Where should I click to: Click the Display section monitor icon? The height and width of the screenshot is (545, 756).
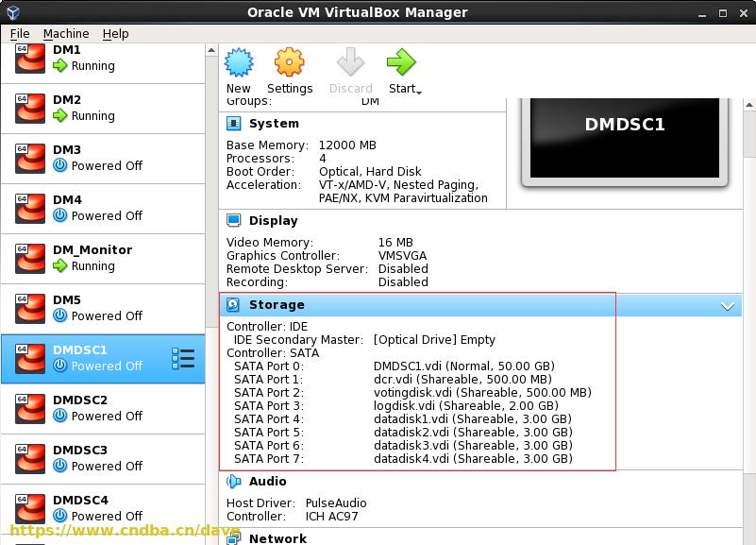pyautogui.click(x=234, y=221)
